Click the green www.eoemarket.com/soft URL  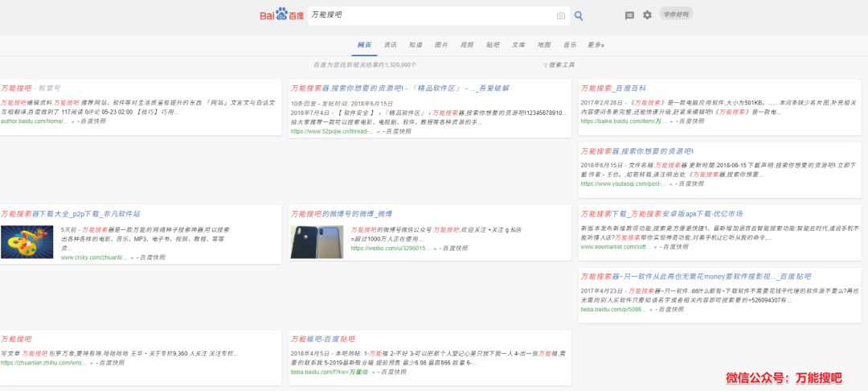[616, 247]
